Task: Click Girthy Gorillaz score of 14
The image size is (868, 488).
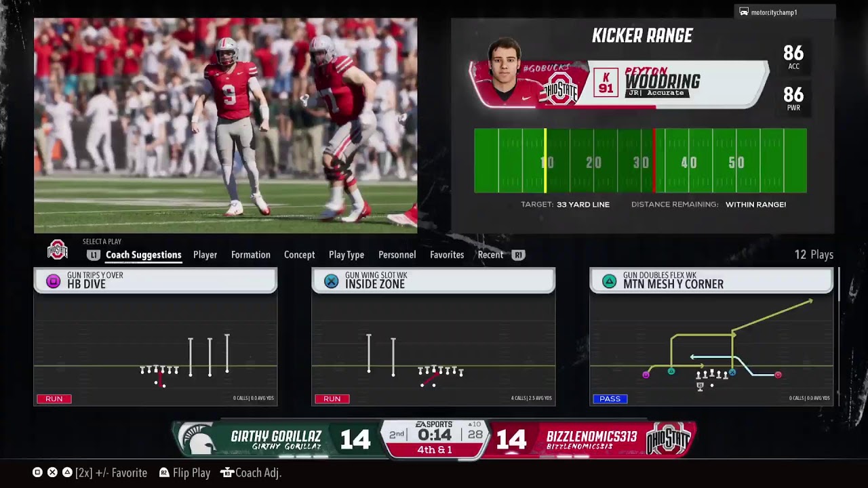Action: [x=355, y=440]
